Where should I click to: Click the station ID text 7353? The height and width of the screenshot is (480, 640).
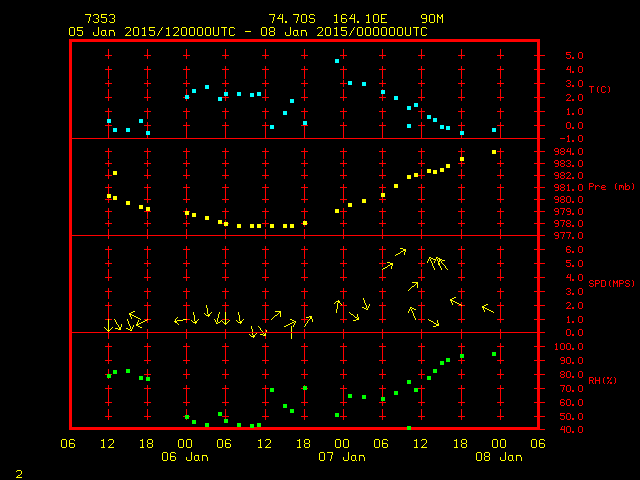(100, 19)
